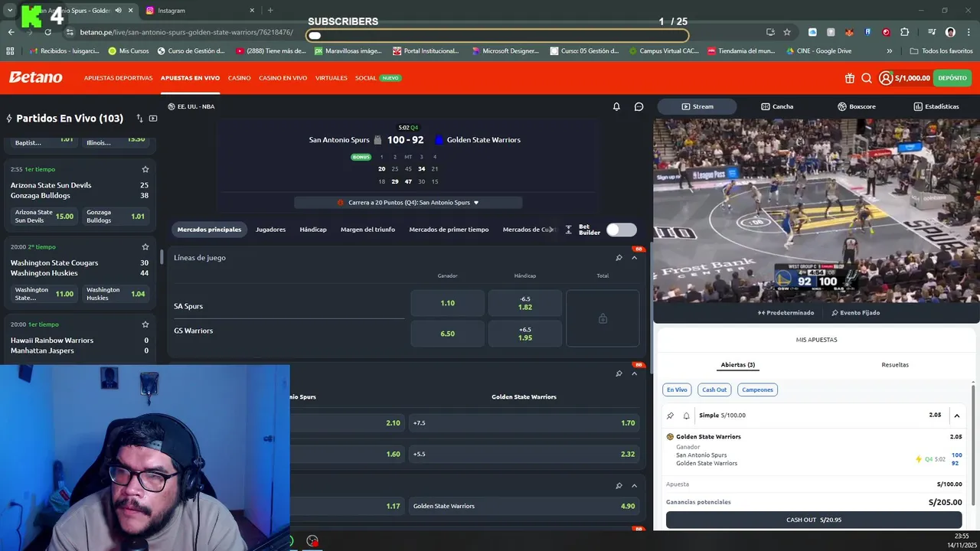Switch to the Hándicap market tab
The image size is (980, 551).
pos(313,230)
